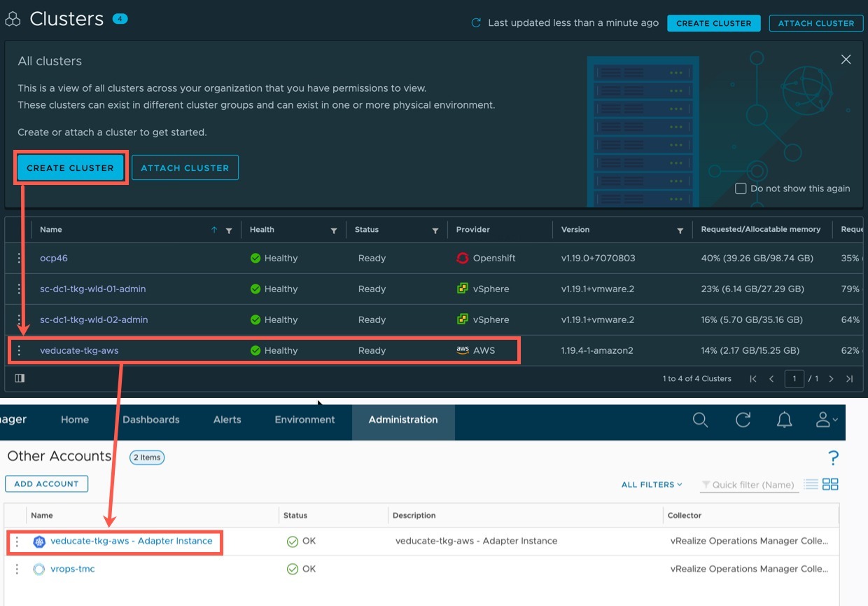Viewport: 868px width, 606px height.
Task: Open the notifications bell in vROps
Action: (785, 420)
